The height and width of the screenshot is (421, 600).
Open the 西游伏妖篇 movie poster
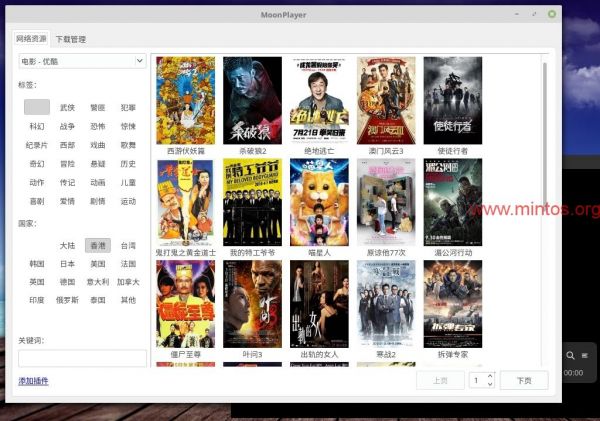coord(185,100)
